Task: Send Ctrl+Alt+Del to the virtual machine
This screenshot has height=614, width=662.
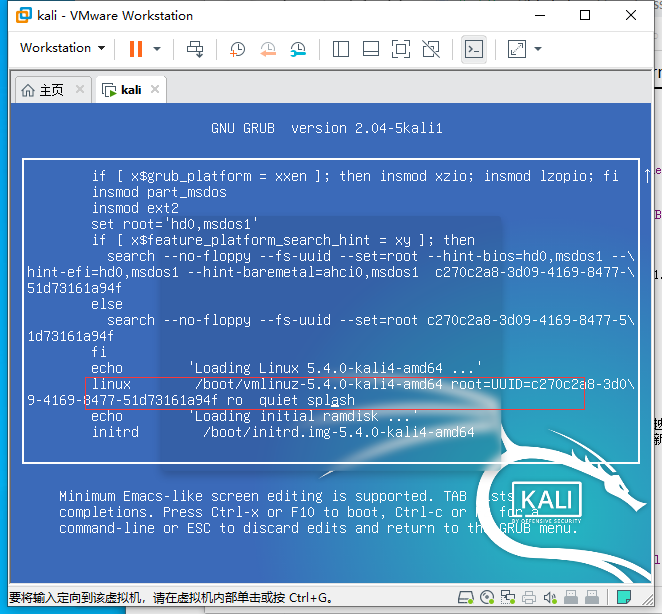Action: [195, 49]
